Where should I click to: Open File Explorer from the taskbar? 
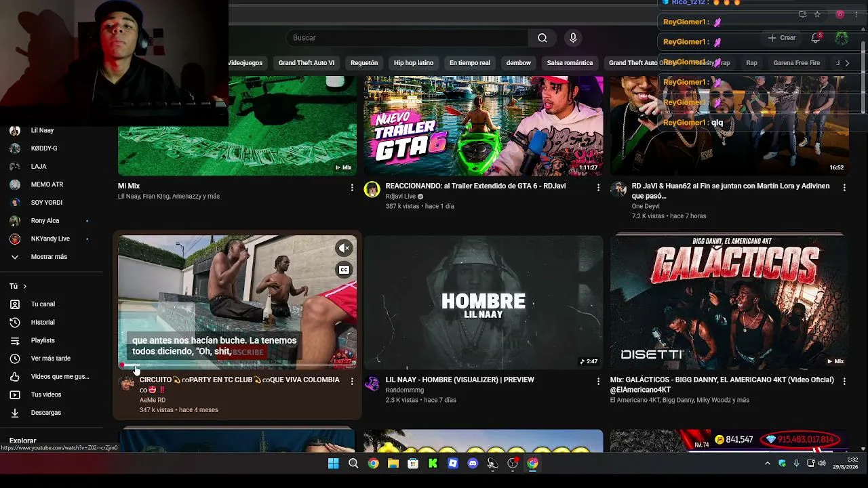click(x=393, y=464)
